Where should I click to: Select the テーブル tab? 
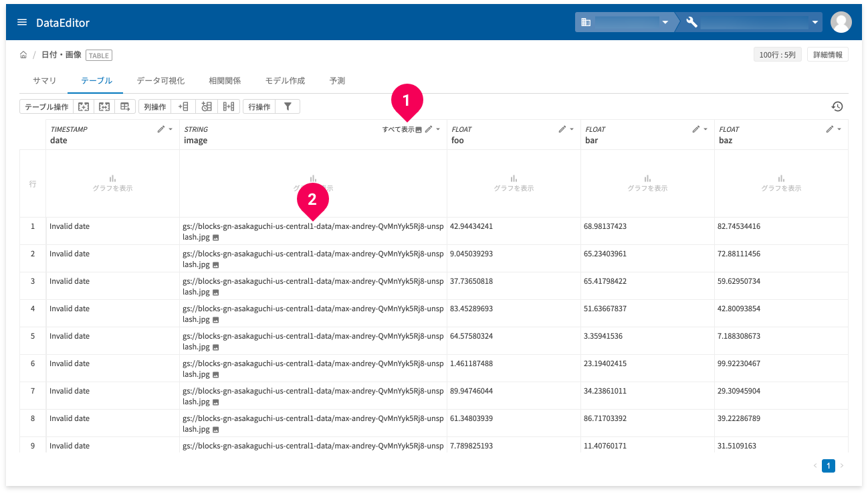pyautogui.click(x=96, y=80)
